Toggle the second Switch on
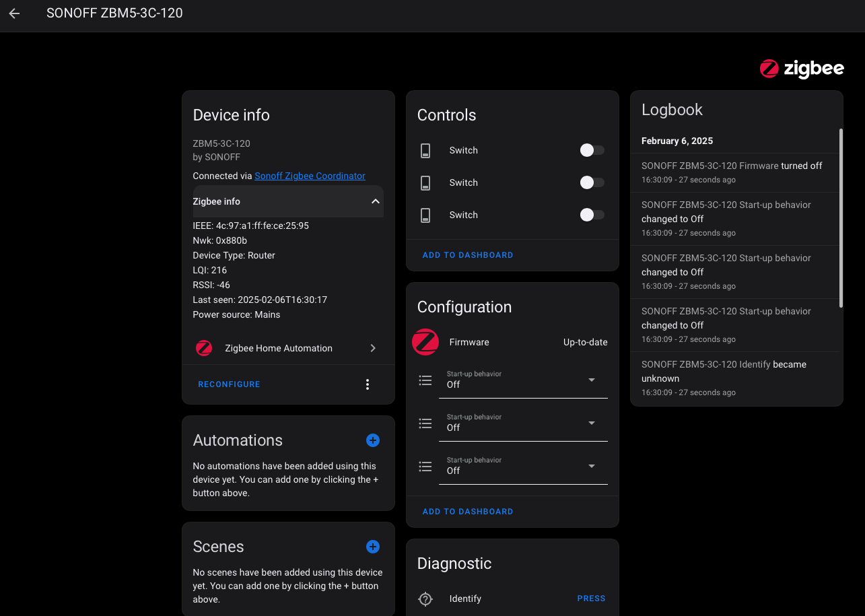The width and height of the screenshot is (865, 616). (592, 182)
